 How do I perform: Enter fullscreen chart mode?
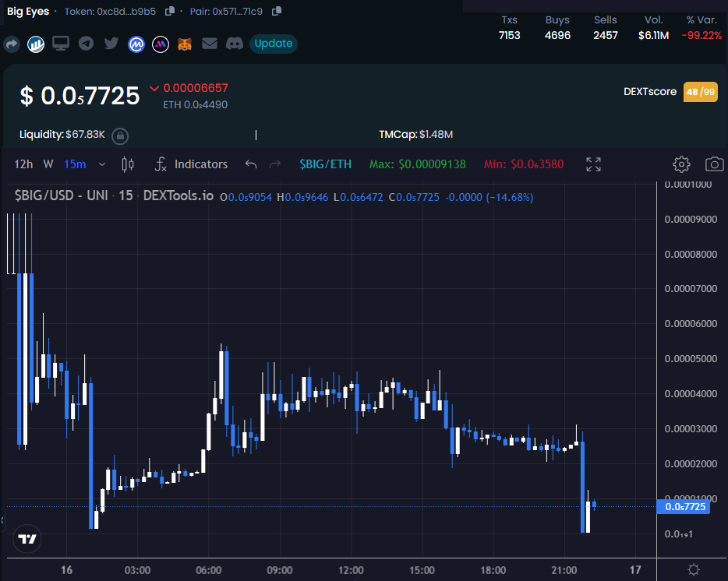click(593, 164)
